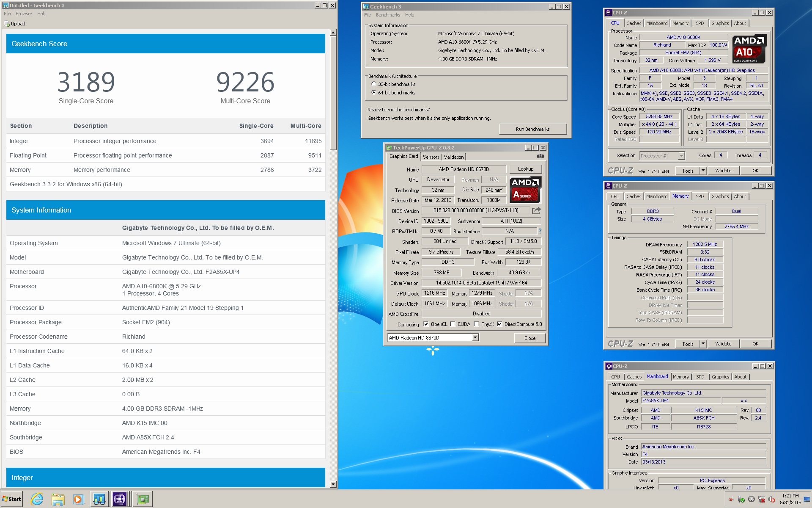Click the Upload icon in the Geekbench results toolbar
This screenshot has height=508, width=812.
point(7,24)
